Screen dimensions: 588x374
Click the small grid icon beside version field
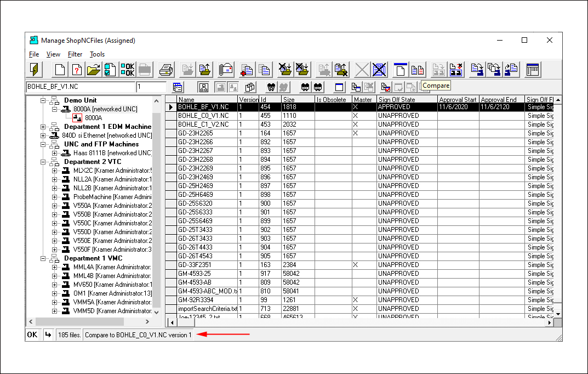[178, 87]
